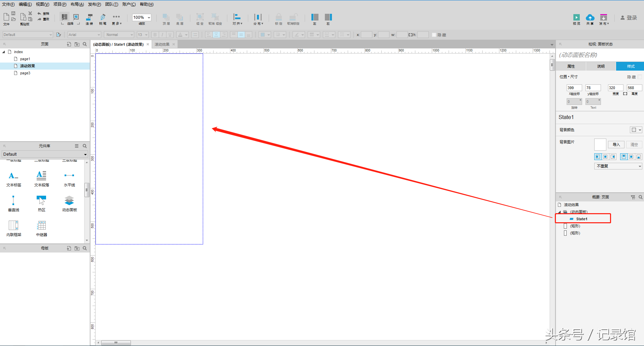Image resolution: width=644 pixels, height=346 pixels.
Task: Click the 宽度 width input field
Action: pyautogui.click(x=615, y=88)
